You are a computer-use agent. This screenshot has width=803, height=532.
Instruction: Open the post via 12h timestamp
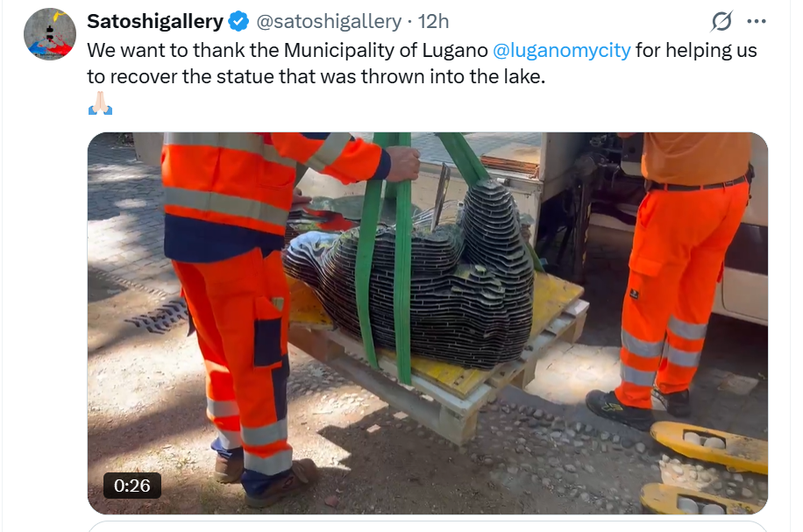433,22
